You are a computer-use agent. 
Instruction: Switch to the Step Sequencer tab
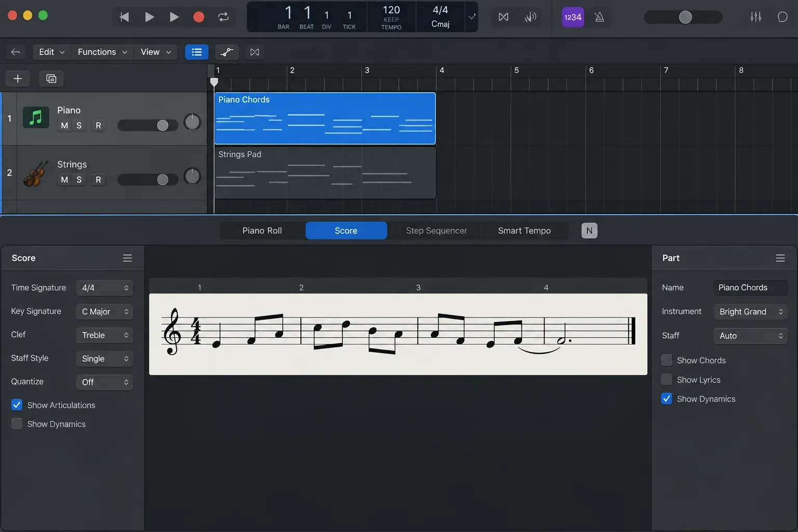click(x=436, y=231)
